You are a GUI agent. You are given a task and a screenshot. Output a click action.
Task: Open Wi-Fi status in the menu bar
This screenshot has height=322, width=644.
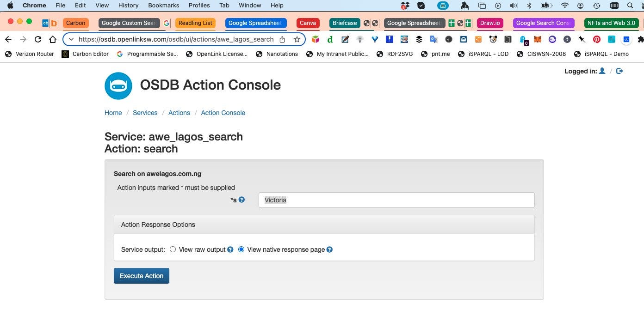coord(564,6)
